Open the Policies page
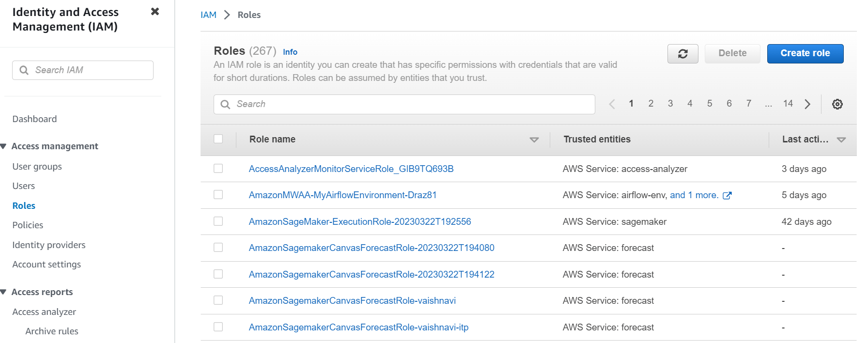 (28, 225)
